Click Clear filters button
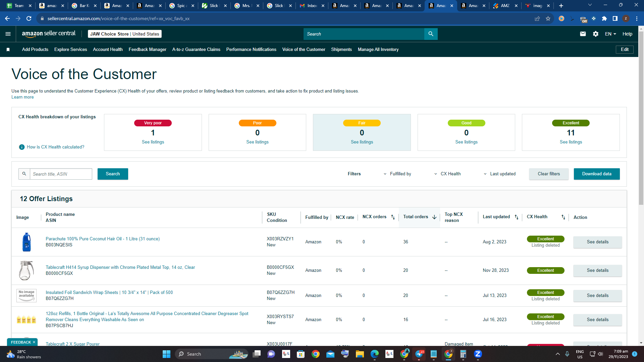Viewport: 644px width, 362px height. point(549,174)
